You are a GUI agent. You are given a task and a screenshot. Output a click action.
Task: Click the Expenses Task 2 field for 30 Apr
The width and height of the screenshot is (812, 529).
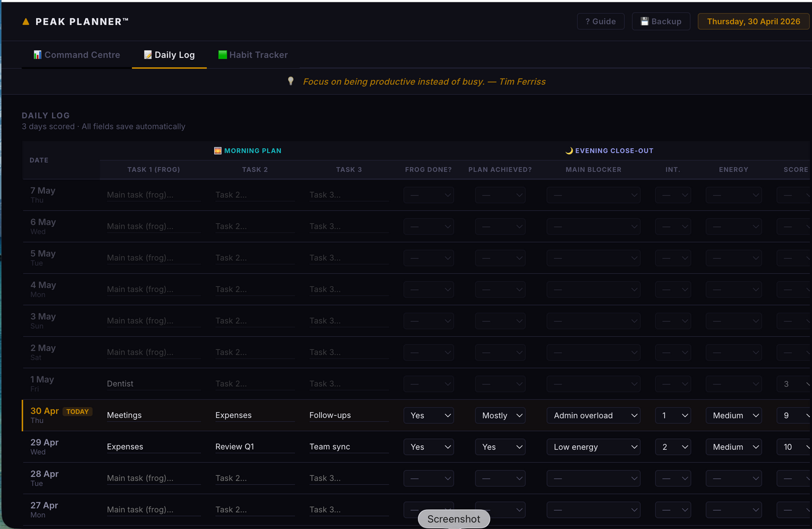pos(255,415)
